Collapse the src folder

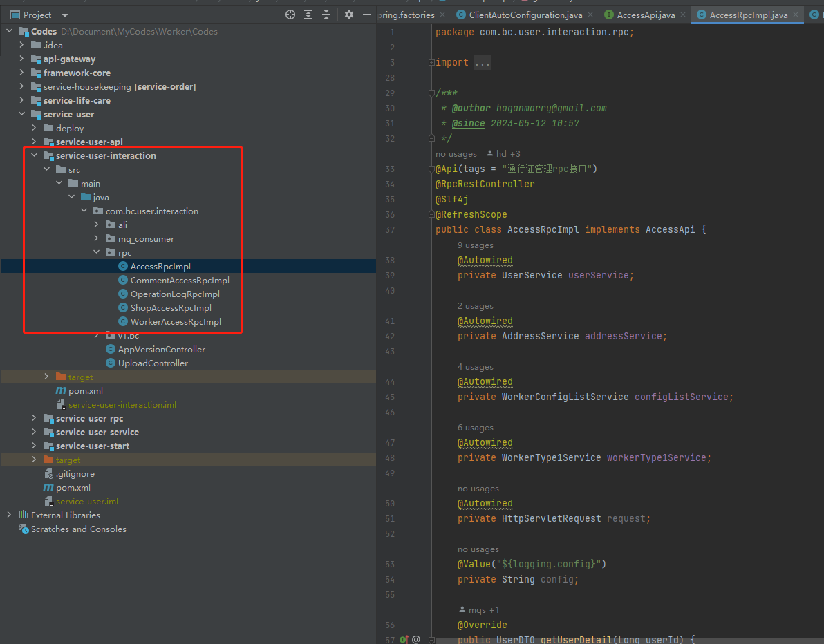(x=47, y=169)
